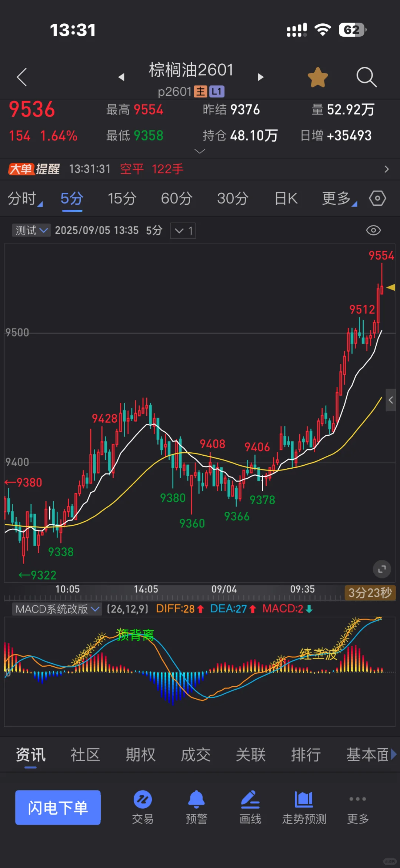Tap the 09/04 date on time axis
Viewport: 400px width, 868px height.
click(224, 589)
